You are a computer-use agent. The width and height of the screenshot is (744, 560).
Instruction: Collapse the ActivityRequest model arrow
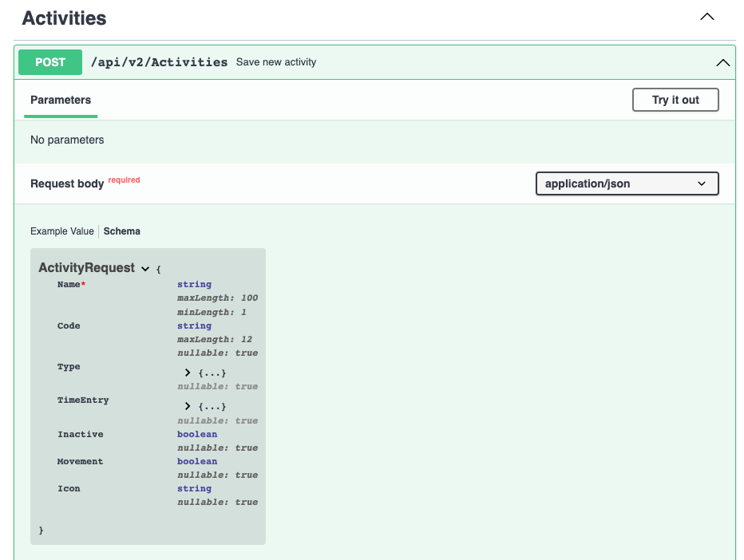click(145, 269)
